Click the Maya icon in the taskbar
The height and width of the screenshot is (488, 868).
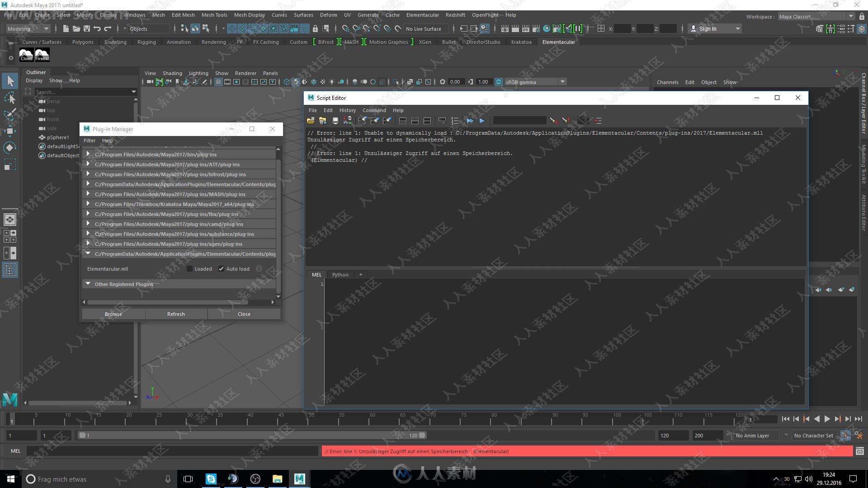[299, 479]
